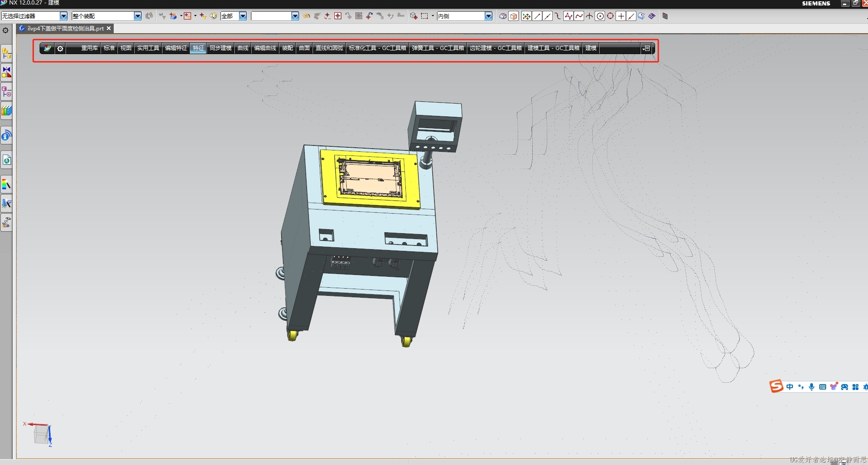The width and height of the screenshot is (868, 465).
Task: Click the orange cube solid body icon
Action: click(x=514, y=16)
